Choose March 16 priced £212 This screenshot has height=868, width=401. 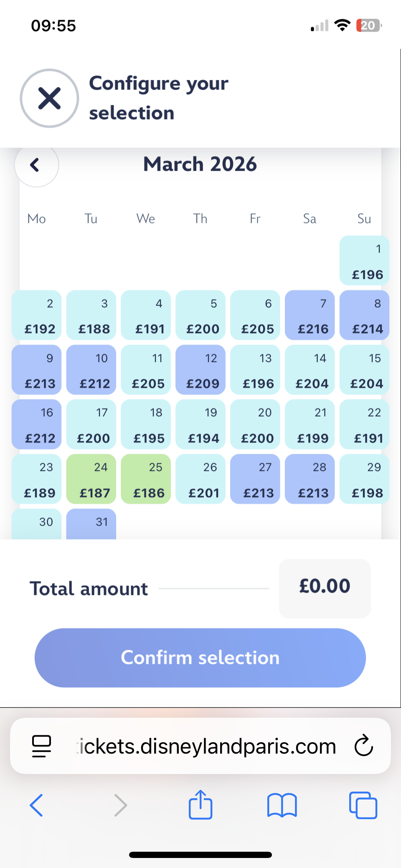36,424
